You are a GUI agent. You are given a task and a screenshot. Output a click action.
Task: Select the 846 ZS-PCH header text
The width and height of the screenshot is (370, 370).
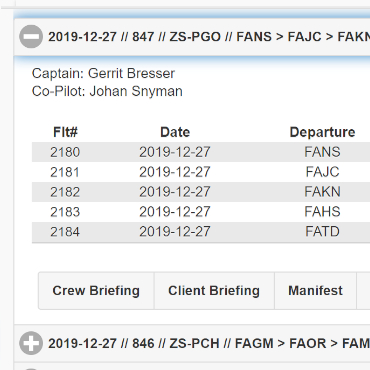point(209,343)
